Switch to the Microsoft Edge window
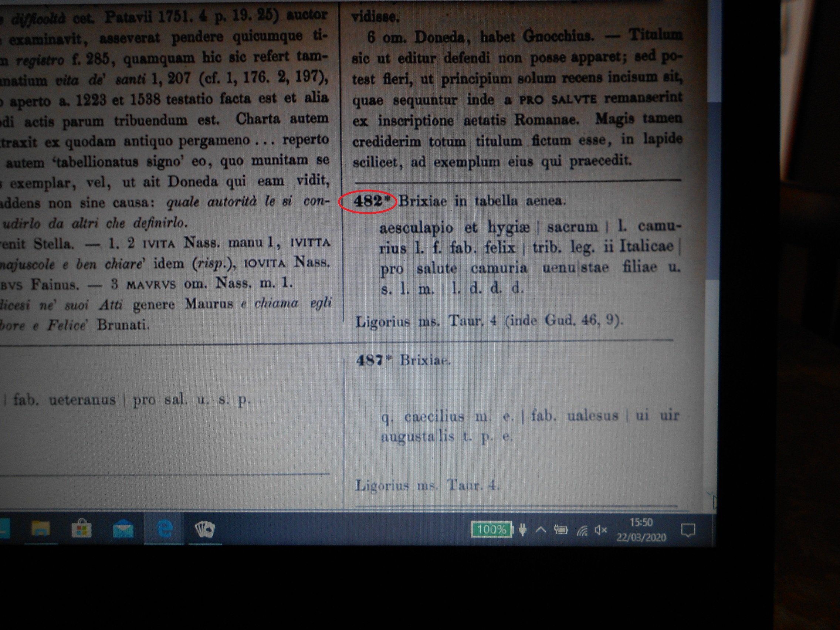This screenshot has width=840, height=630. pyautogui.click(x=165, y=529)
